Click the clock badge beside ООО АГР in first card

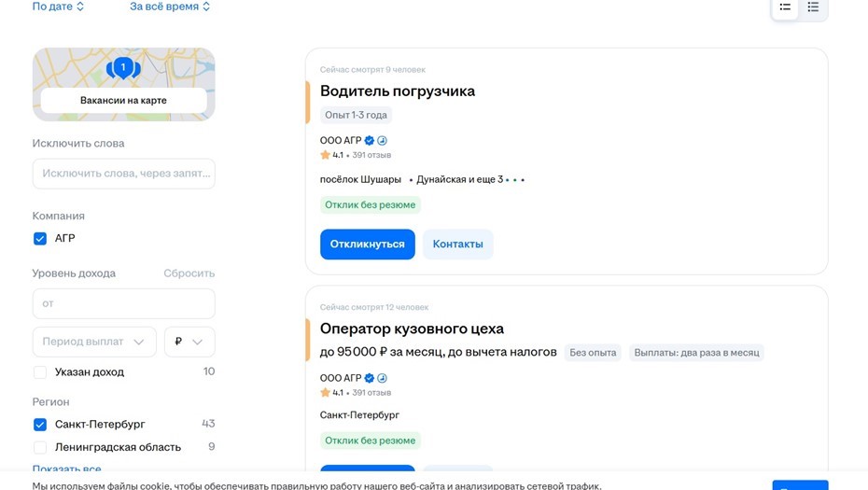pyautogui.click(x=382, y=141)
